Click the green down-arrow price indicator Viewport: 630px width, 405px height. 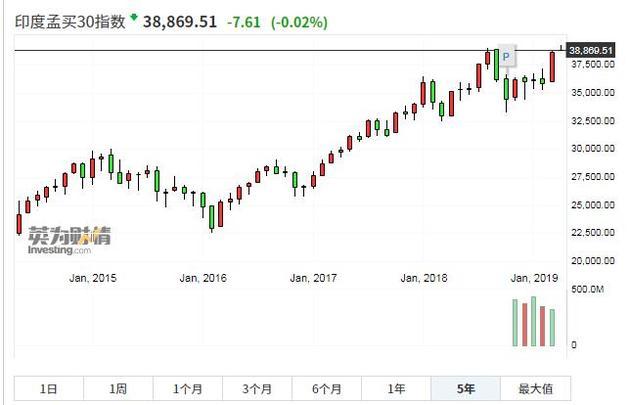(134, 17)
